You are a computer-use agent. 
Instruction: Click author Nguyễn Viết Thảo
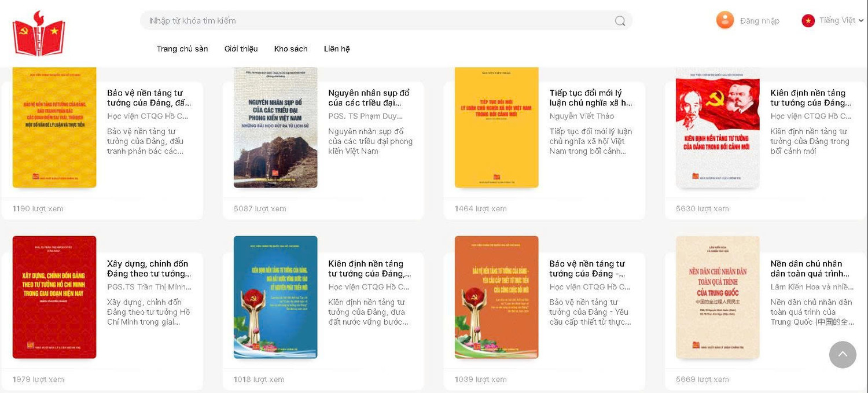click(x=582, y=116)
